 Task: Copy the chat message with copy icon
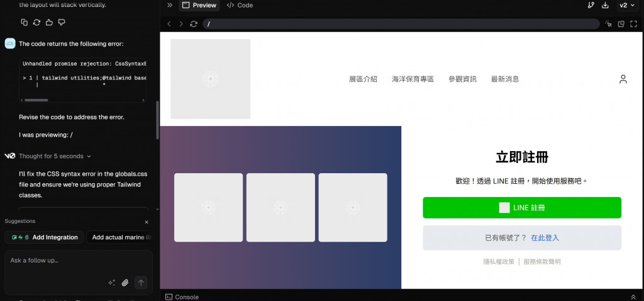click(25, 22)
